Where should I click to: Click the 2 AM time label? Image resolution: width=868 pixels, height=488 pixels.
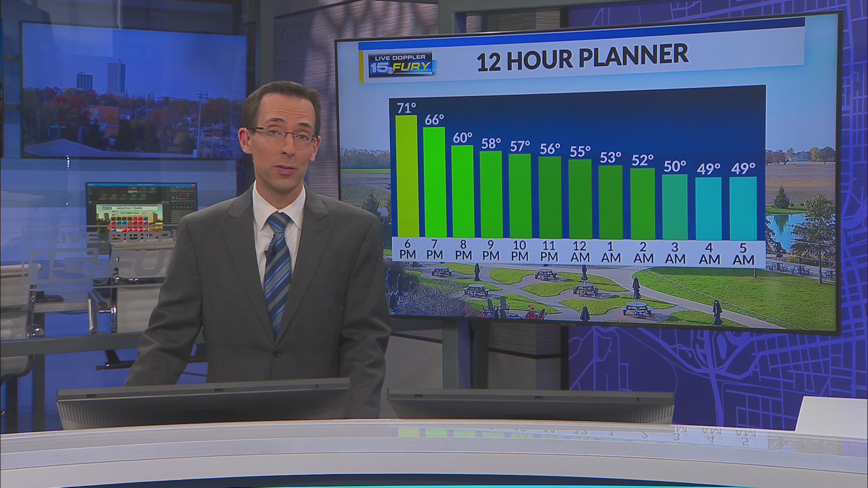coord(643,253)
